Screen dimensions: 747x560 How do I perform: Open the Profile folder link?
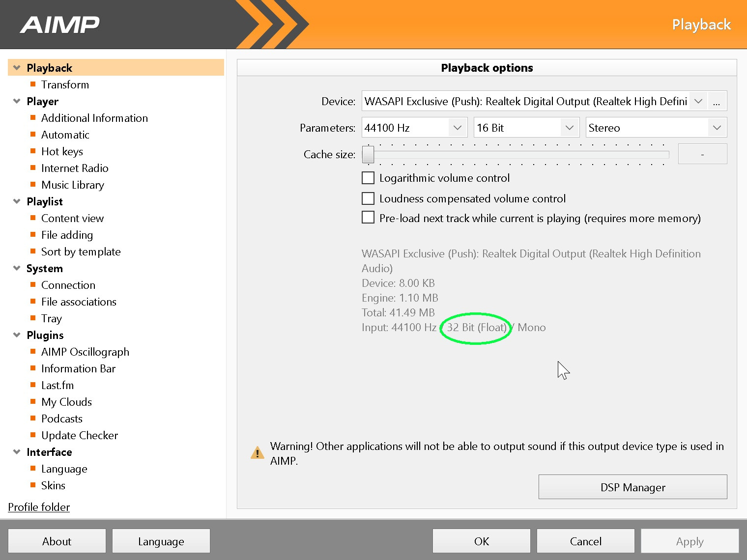[x=39, y=507]
